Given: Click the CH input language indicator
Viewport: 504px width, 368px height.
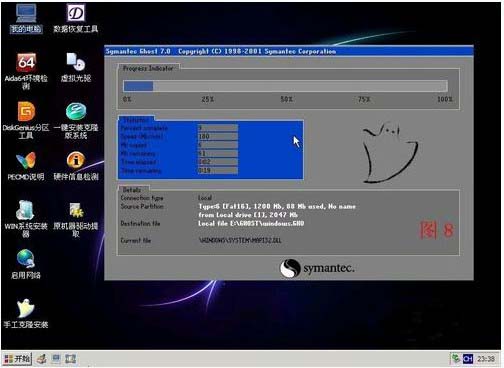Looking at the screenshot, I should click(x=468, y=359).
